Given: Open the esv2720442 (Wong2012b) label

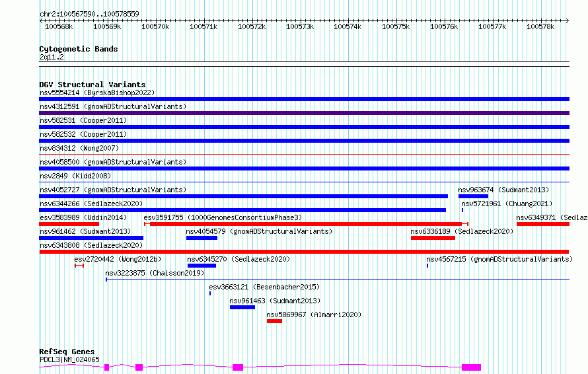Looking at the screenshot, I should point(118,259).
